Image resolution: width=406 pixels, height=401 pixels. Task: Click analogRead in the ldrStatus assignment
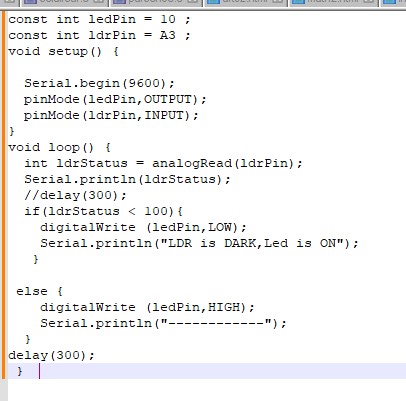coord(192,163)
